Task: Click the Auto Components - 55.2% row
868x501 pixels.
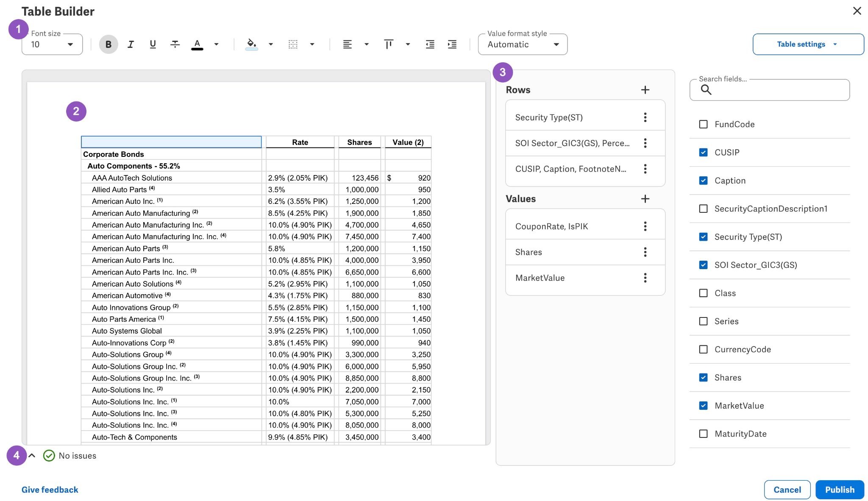Action: coord(171,166)
